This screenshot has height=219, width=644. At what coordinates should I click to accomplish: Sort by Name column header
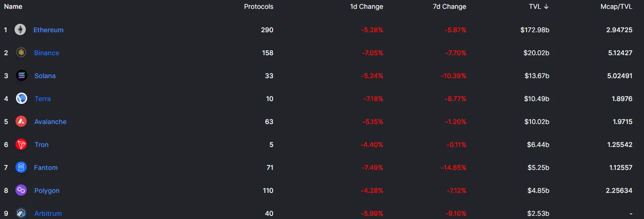coord(13,7)
